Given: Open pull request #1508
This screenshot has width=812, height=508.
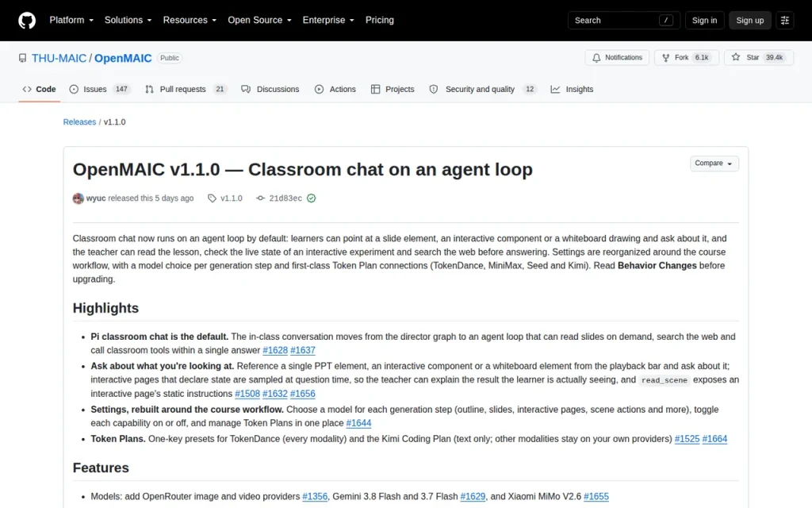Looking at the screenshot, I should (247, 394).
